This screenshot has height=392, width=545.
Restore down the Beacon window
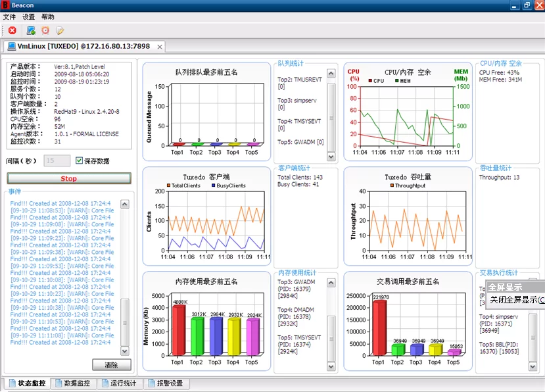point(527,5)
